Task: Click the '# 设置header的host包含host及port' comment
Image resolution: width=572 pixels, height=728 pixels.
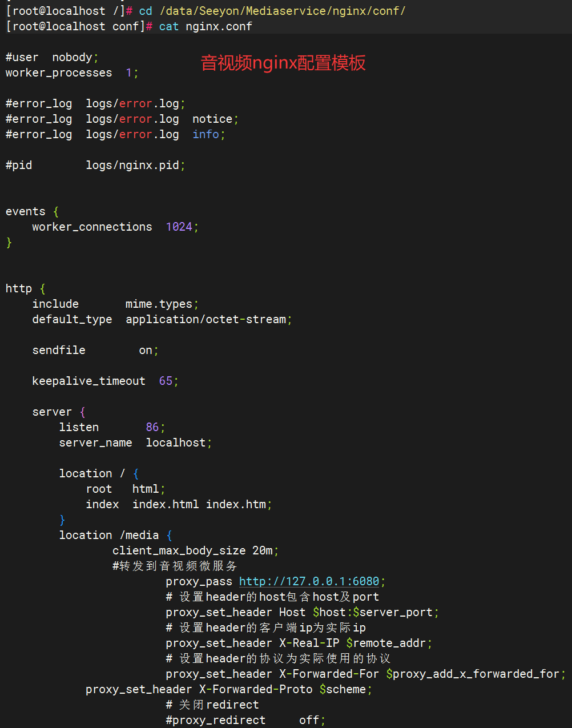Action: (272, 597)
